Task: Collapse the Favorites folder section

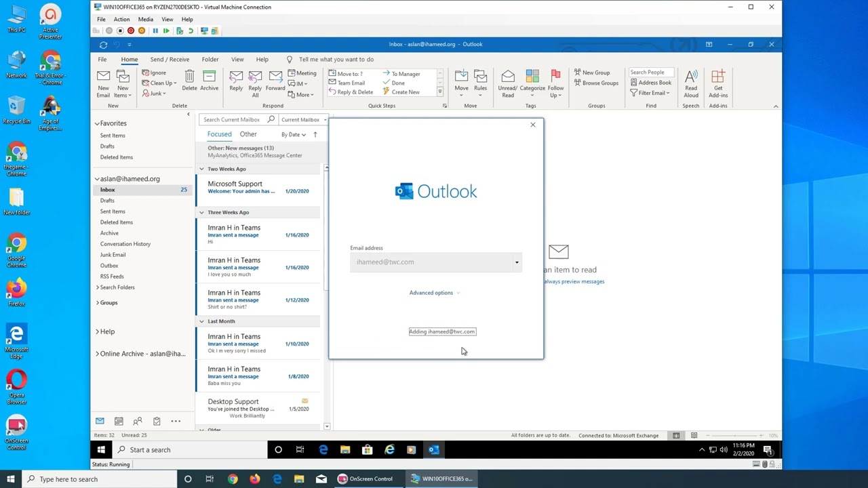Action: (97, 123)
